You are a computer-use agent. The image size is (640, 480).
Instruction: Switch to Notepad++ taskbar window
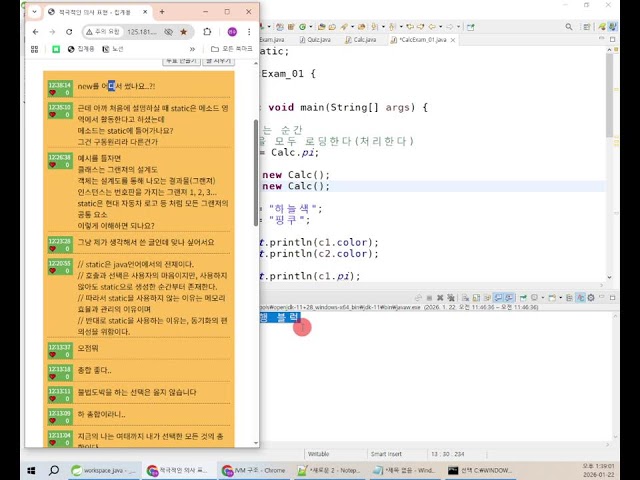pyautogui.click(x=329, y=471)
